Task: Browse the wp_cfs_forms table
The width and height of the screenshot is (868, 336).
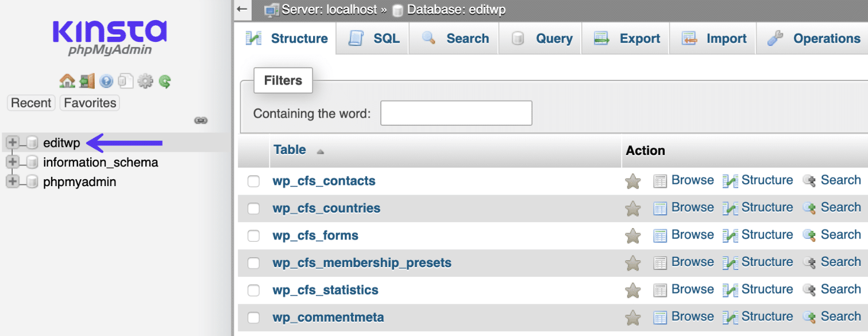Action: 692,234
